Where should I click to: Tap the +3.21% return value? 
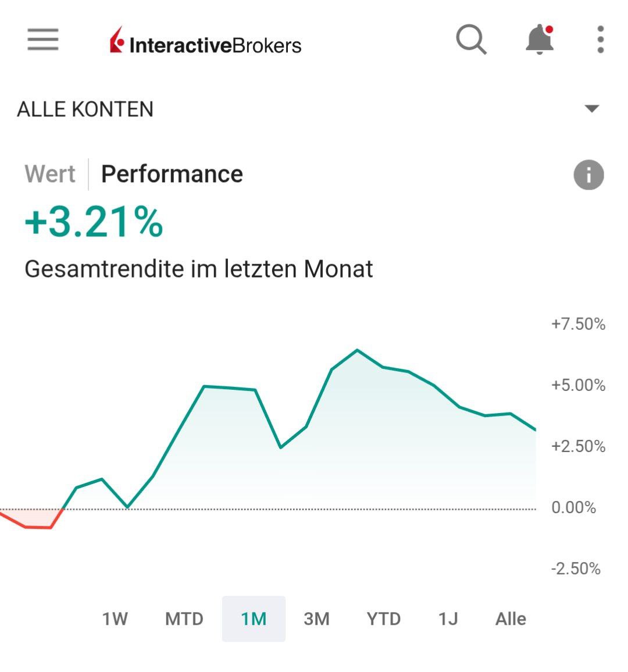click(94, 222)
